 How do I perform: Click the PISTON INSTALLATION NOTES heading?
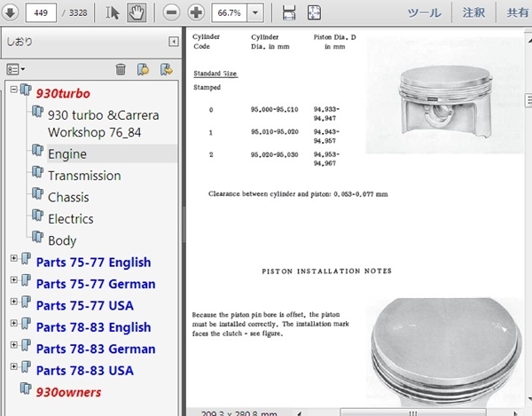pos(326,271)
